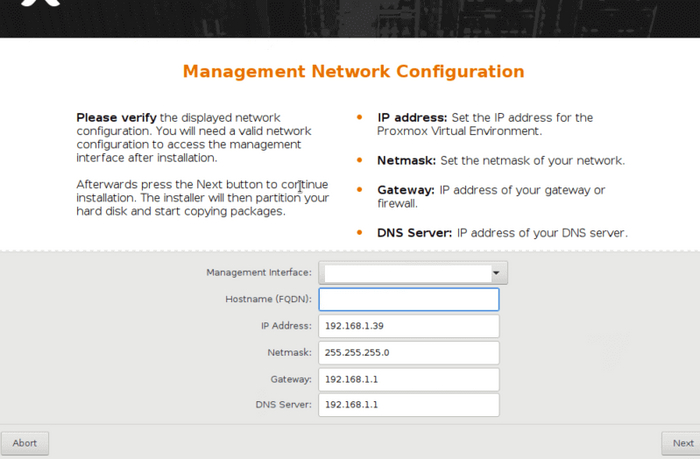Click the Proxmox logo in the header
The image size is (700, 459).
coord(38,8)
